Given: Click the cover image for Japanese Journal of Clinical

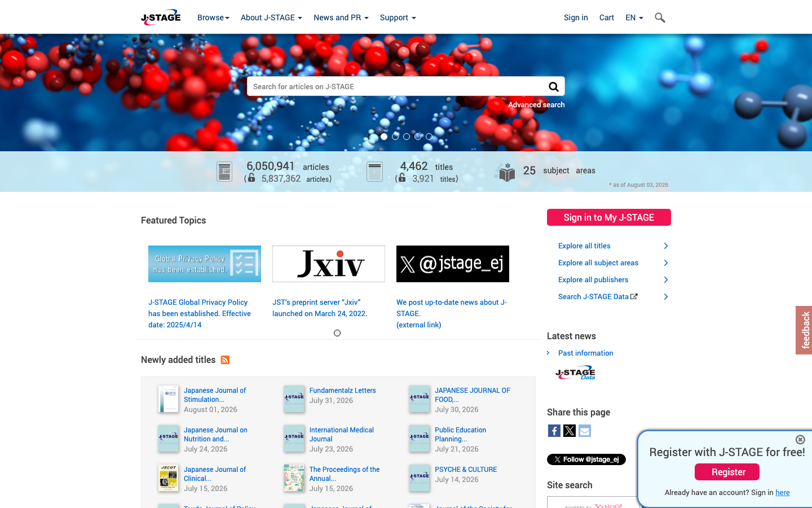Looking at the screenshot, I should 169,478.
